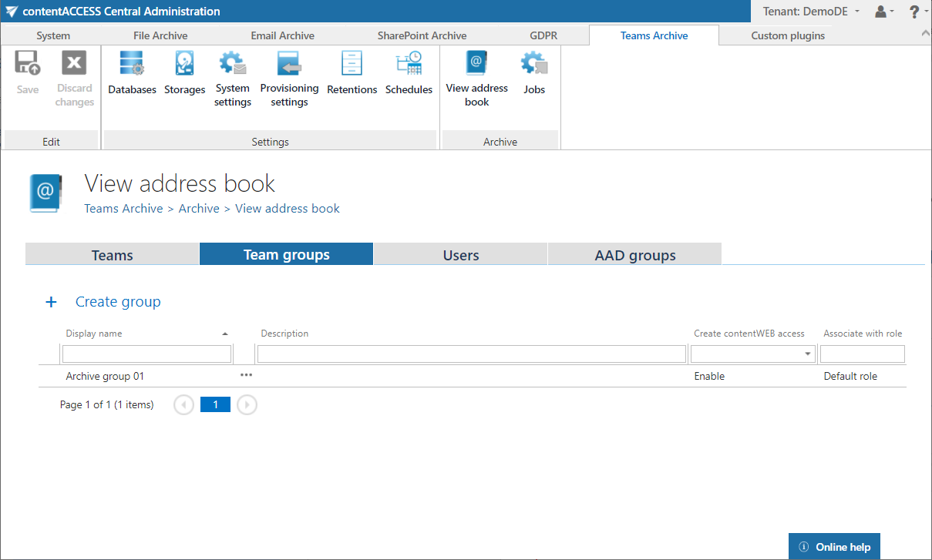The image size is (932, 560).
Task: Switch to the Users tab
Action: pos(460,255)
